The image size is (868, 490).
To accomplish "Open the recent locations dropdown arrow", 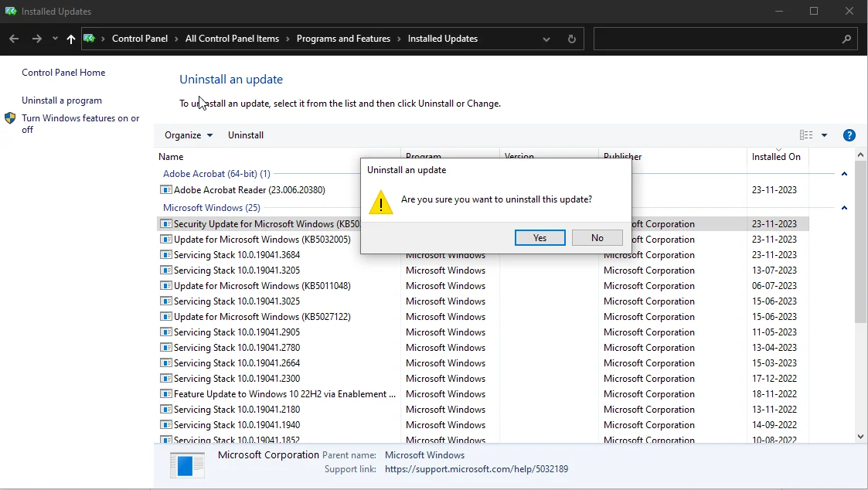I will click(x=55, y=39).
